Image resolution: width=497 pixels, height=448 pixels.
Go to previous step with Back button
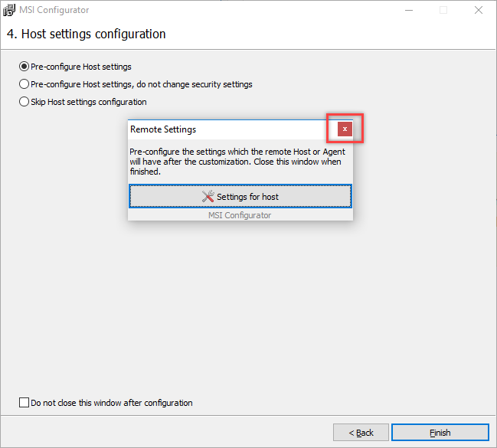(x=361, y=433)
